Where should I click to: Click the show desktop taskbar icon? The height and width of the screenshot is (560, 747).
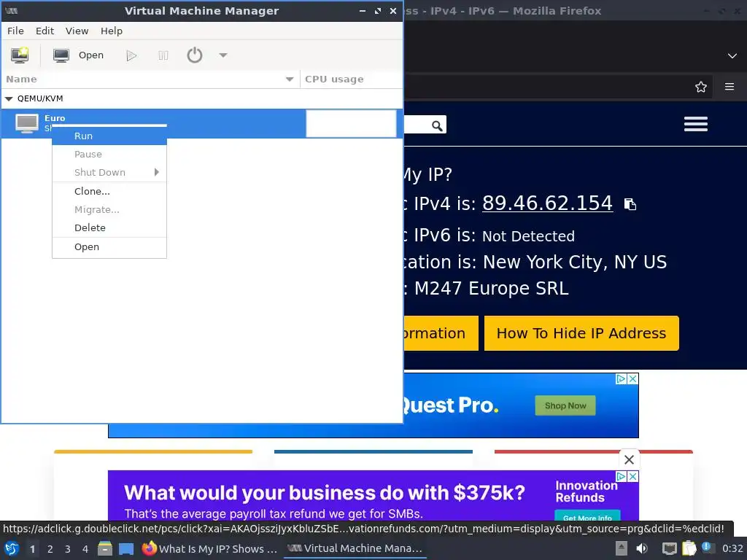[x=126, y=549]
